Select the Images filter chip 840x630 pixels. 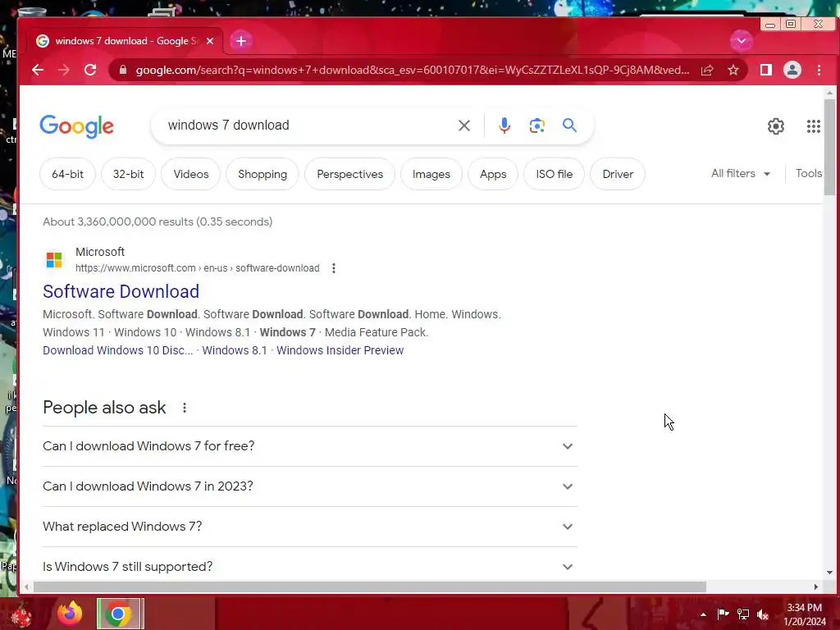431,174
